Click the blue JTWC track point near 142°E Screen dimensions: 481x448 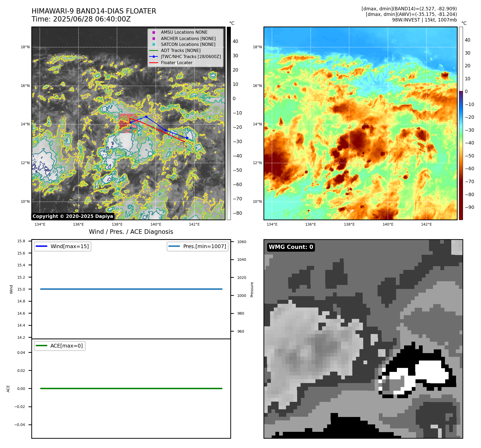click(187, 138)
